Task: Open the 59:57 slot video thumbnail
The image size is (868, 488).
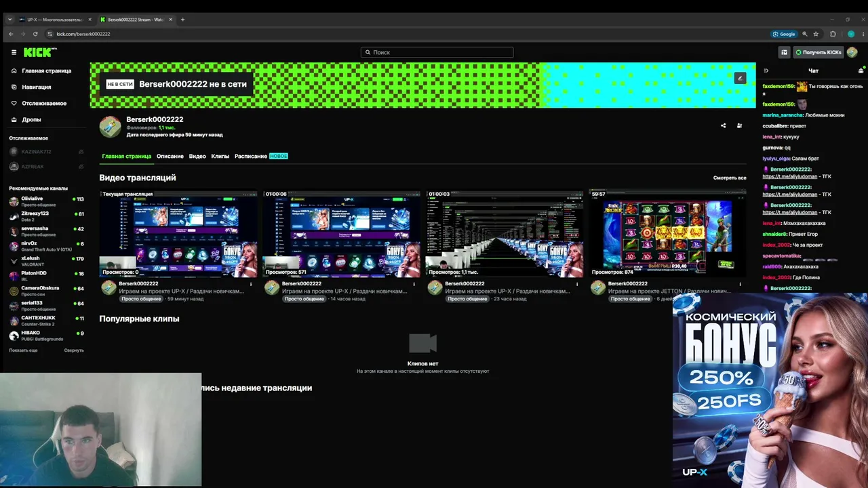Action: (667, 234)
